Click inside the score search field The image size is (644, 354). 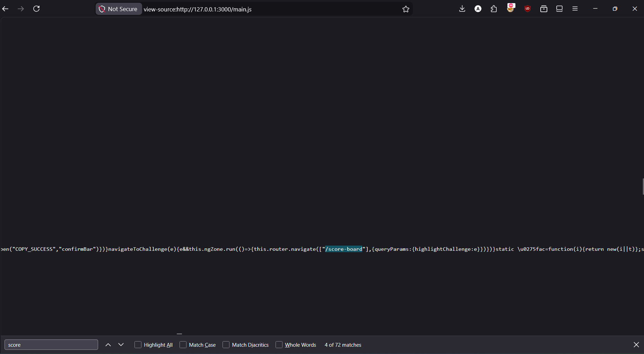coord(51,345)
